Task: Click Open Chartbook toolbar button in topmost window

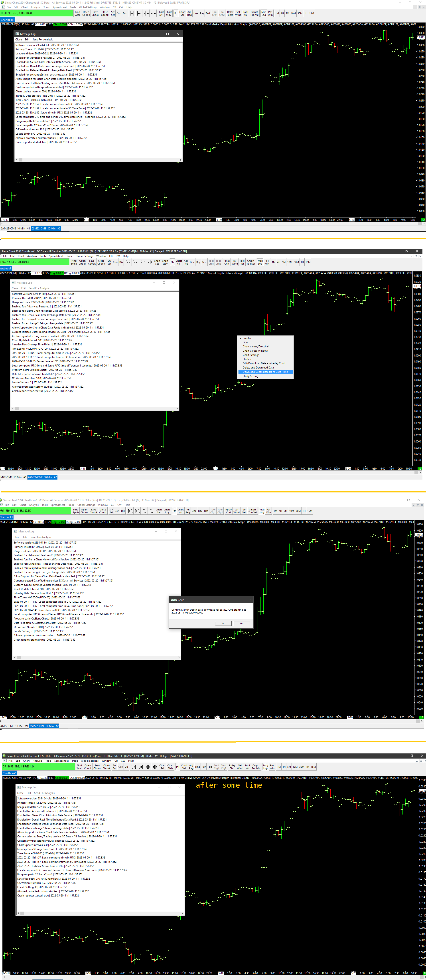Action: click(x=86, y=13)
